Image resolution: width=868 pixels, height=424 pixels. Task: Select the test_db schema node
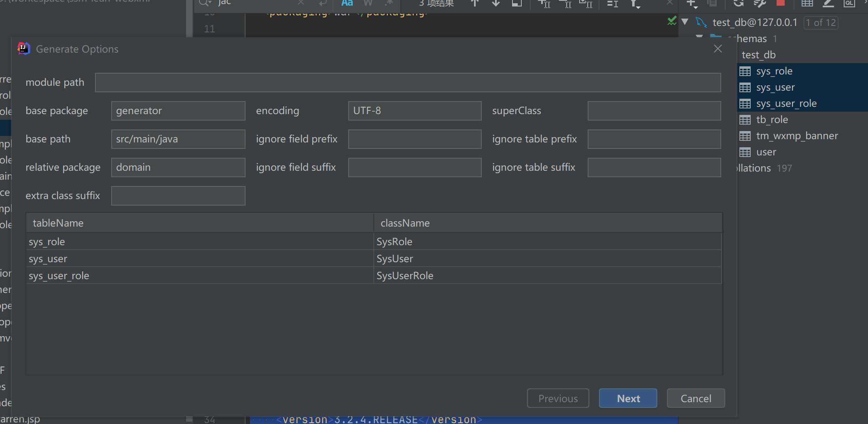[758, 55]
